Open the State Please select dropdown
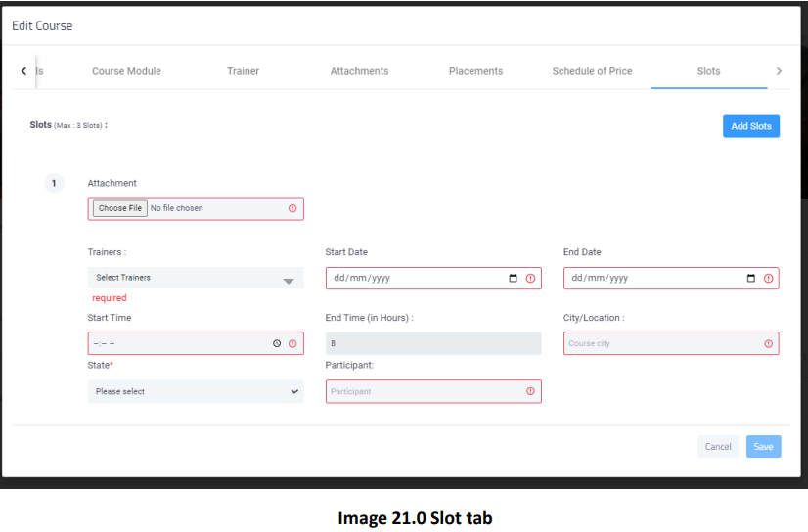This screenshot has height=532, width=808. pyautogui.click(x=196, y=391)
